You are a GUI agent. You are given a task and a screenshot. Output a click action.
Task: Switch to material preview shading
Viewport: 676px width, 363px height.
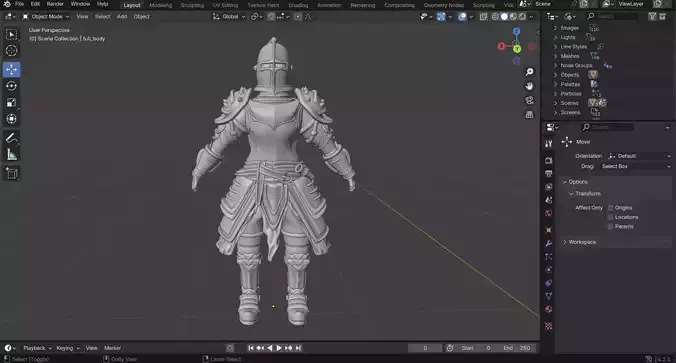point(513,16)
